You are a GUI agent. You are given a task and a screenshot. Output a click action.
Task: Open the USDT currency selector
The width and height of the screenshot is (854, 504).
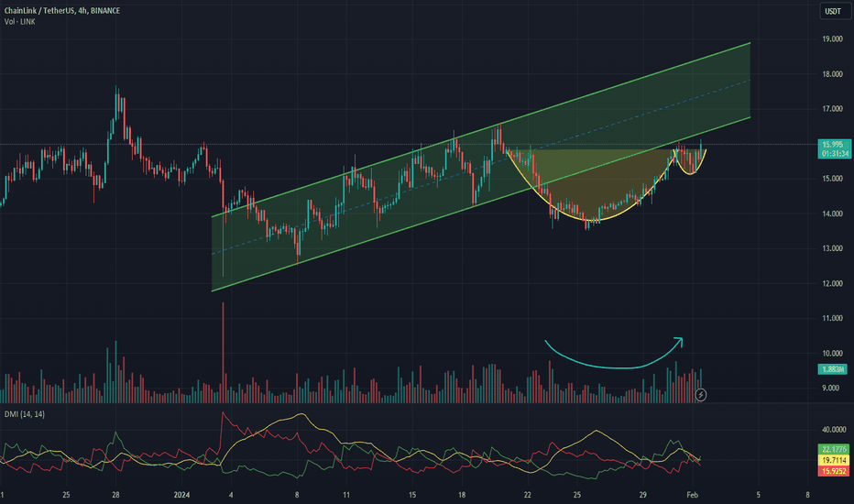[x=833, y=11]
